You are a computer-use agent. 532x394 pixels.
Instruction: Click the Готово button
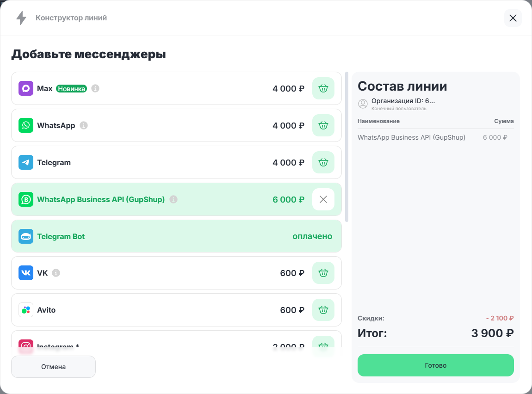[x=435, y=365]
